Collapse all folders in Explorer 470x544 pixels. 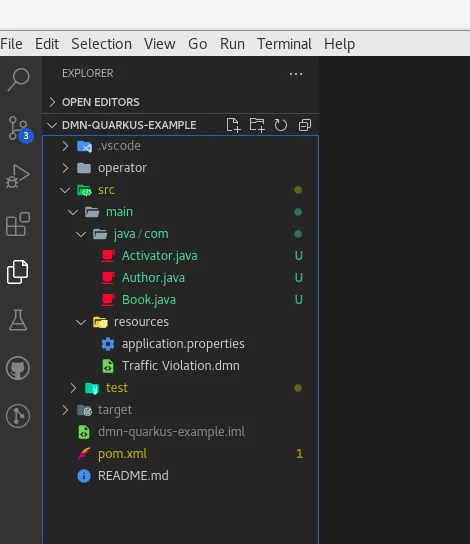point(305,125)
